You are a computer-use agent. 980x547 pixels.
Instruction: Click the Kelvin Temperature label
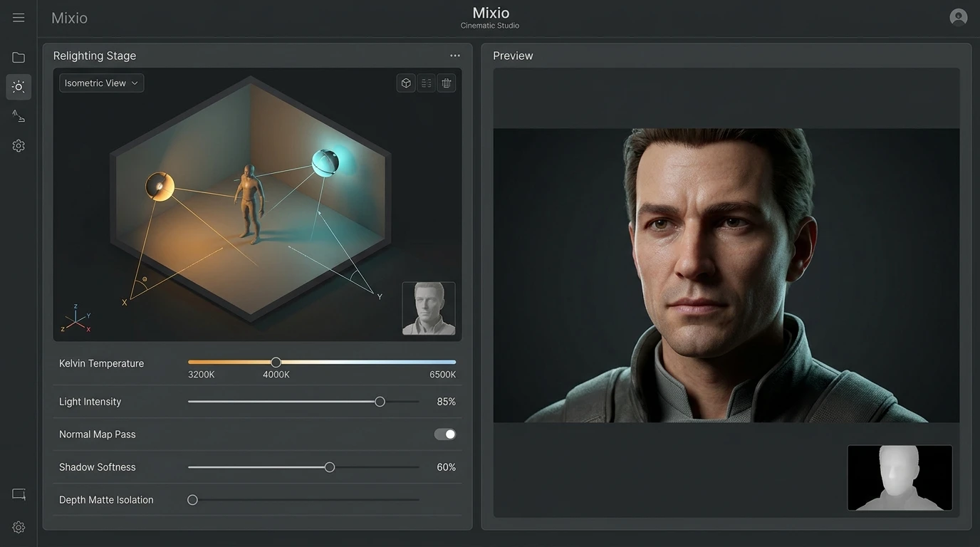click(101, 363)
